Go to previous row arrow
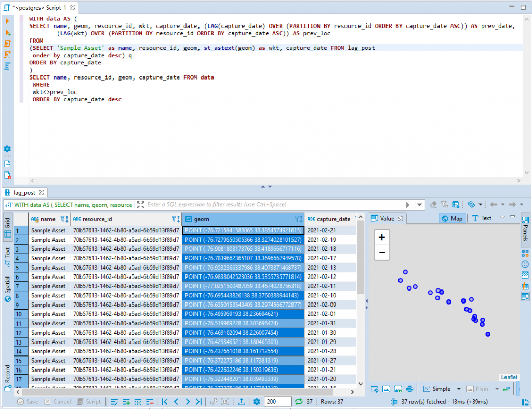The width and height of the screenshot is (532, 409). (176, 402)
